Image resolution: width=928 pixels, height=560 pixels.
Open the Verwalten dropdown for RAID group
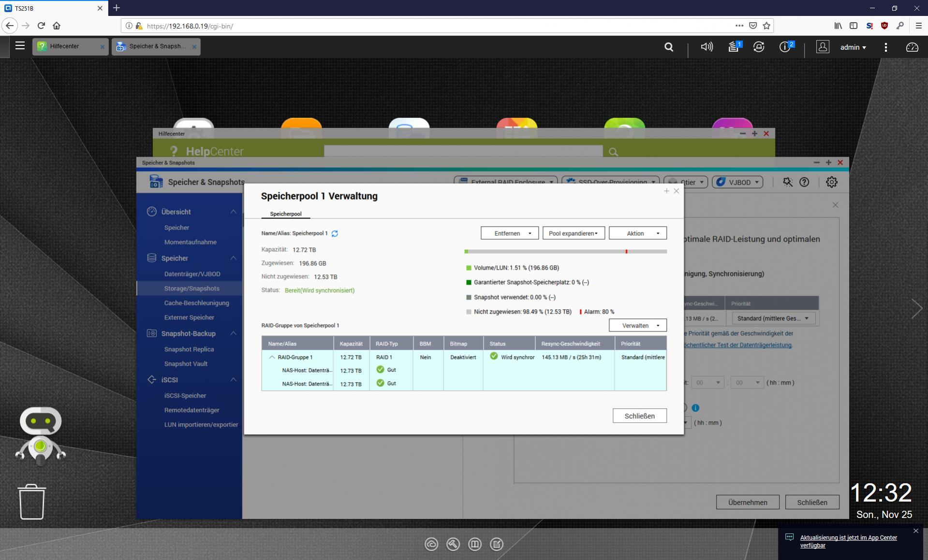point(637,325)
